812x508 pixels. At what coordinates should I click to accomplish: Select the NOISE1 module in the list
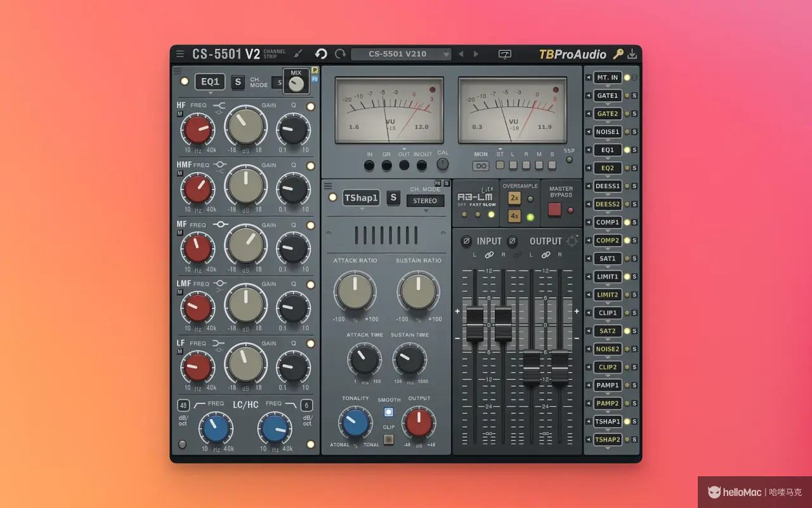(607, 132)
